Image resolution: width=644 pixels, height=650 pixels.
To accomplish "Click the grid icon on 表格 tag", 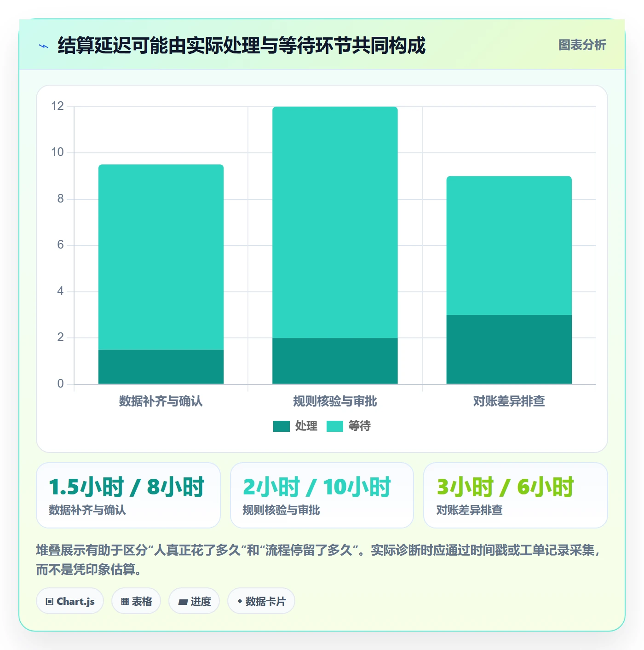I will [125, 602].
